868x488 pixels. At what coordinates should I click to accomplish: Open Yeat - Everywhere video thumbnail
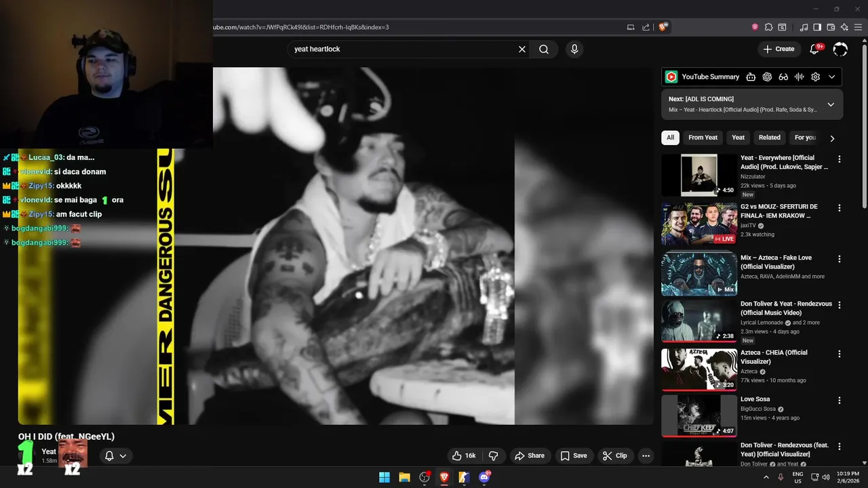point(699,175)
